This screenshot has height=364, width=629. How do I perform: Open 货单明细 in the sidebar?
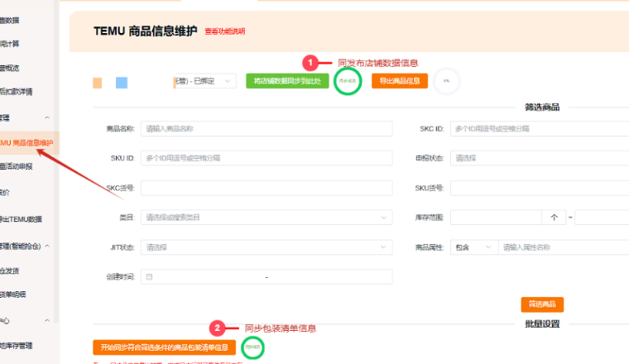[13, 295]
